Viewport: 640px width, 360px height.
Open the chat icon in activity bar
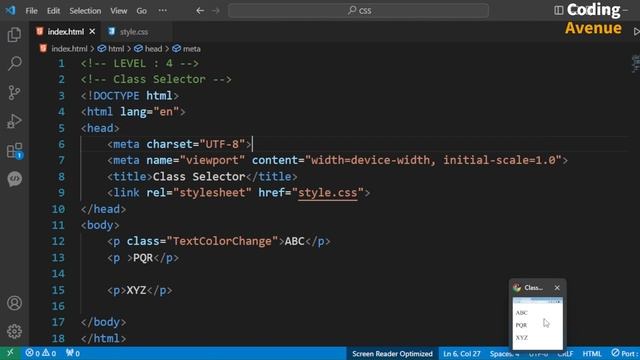click(14, 179)
